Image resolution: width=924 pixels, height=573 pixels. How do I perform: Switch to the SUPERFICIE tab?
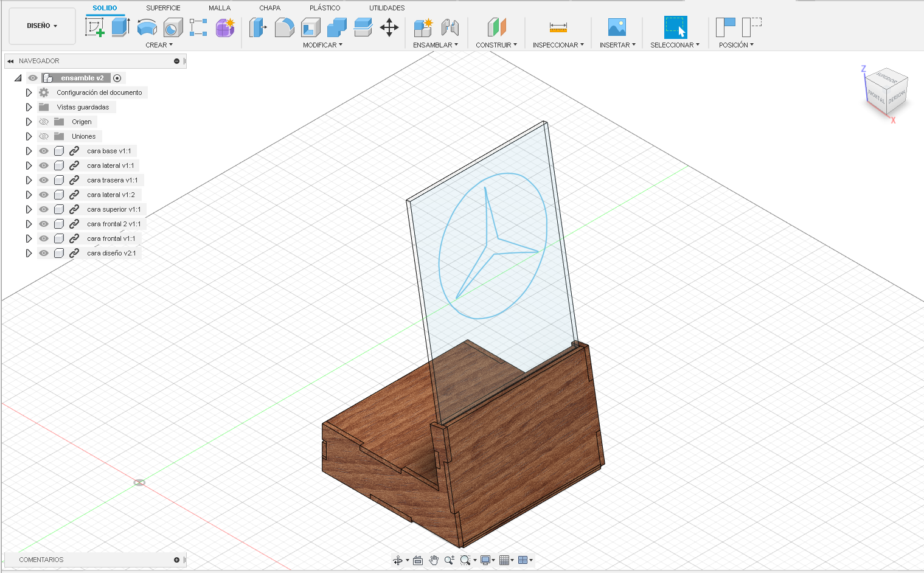(163, 8)
